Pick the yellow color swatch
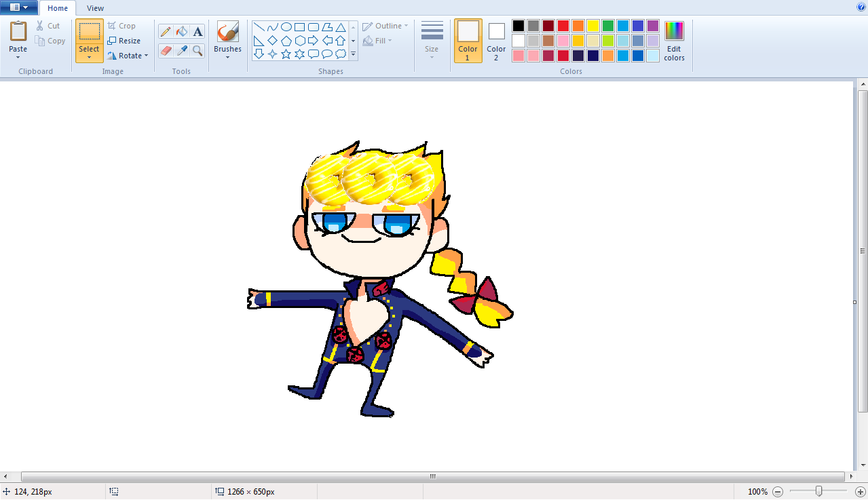The width and height of the screenshot is (868, 500). (x=593, y=26)
